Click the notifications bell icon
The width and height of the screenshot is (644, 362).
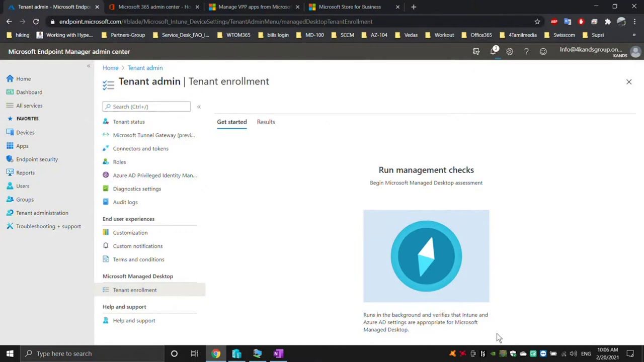(494, 51)
